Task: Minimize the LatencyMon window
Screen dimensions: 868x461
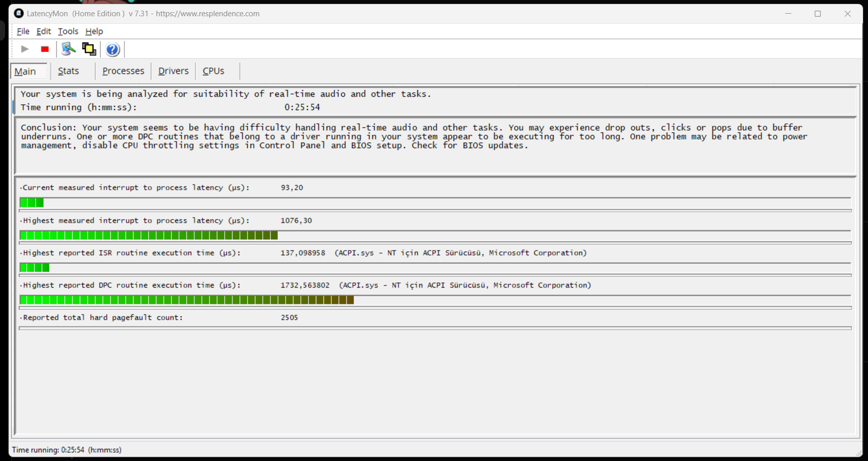Action: coord(788,14)
